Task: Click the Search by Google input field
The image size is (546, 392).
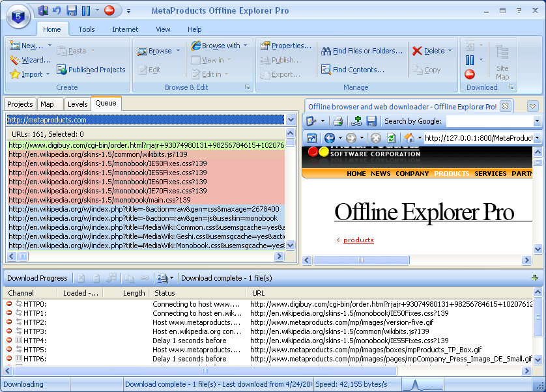Action: pyautogui.click(x=489, y=121)
